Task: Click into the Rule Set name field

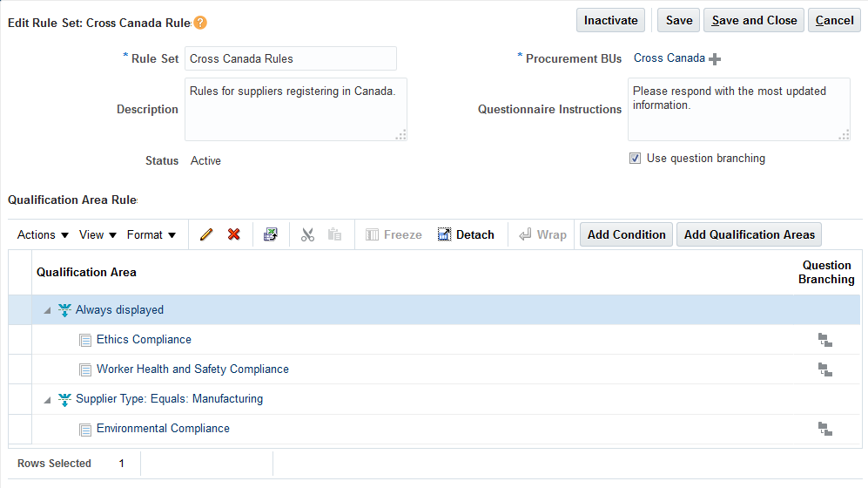Action: click(290, 58)
